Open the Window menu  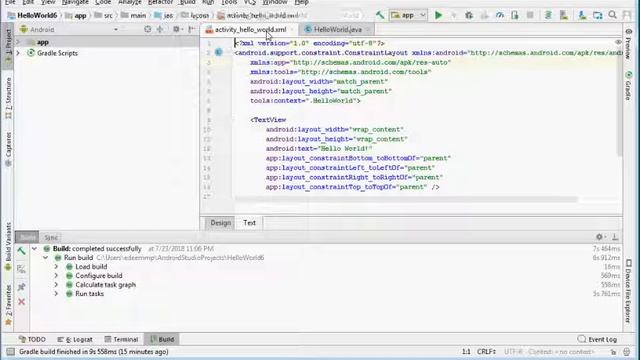coord(275,2)
